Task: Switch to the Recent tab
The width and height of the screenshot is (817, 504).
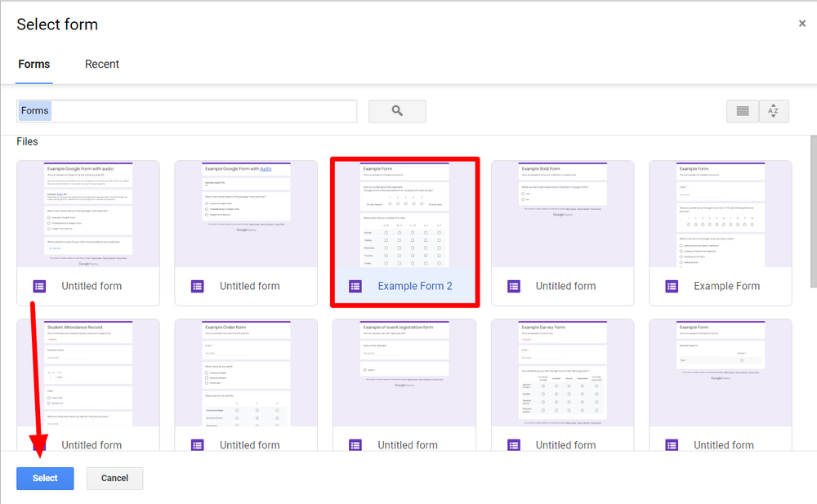Action: click(101, 64)
